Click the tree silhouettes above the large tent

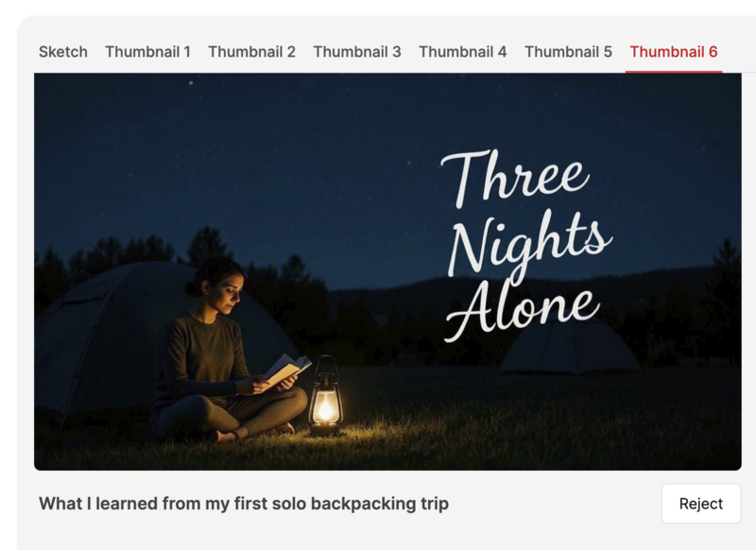(x=145, y=250)
